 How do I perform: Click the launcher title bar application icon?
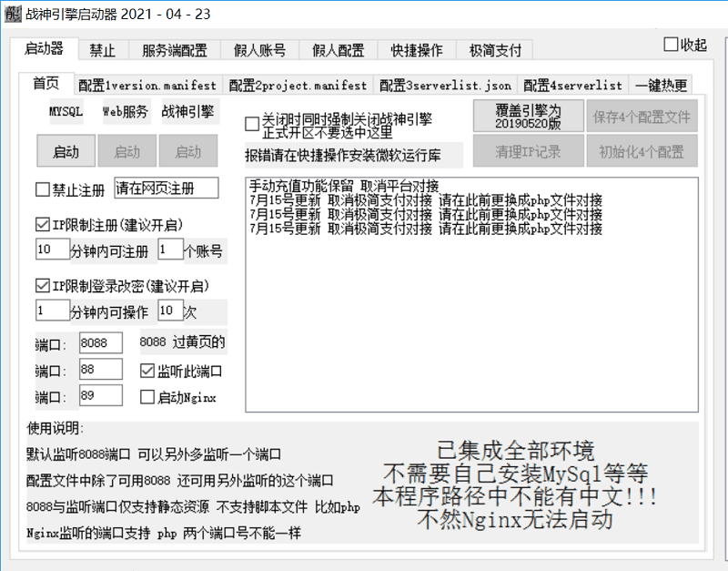pyautogui.click(x=13, y=13)
